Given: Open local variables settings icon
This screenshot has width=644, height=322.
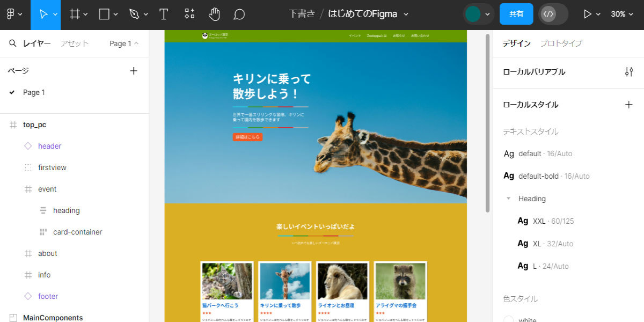Looking at the screenshot, I should coord(629,72).
